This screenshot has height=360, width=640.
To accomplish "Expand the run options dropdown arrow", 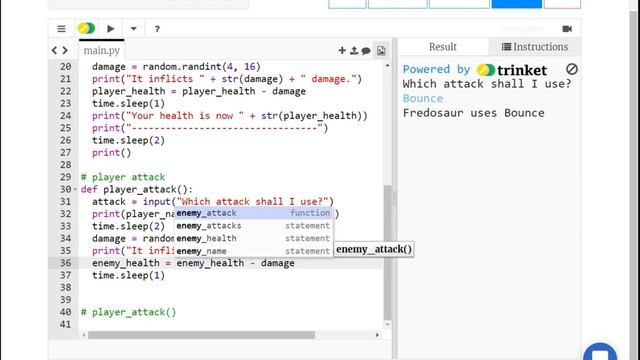I will pos(133,29).
